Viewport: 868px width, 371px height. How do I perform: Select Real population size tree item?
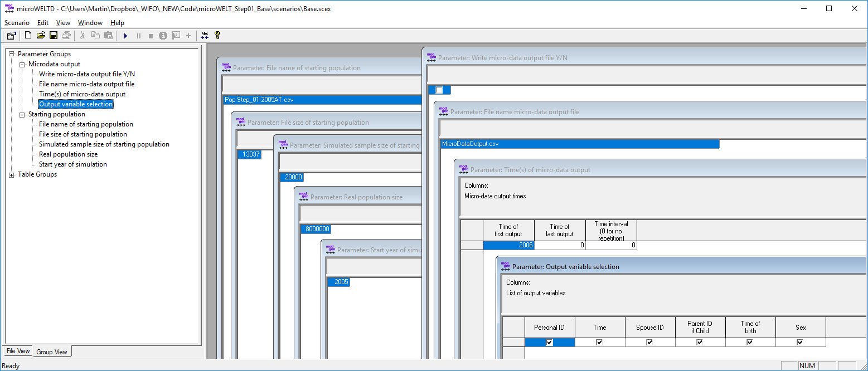[68, 154]
